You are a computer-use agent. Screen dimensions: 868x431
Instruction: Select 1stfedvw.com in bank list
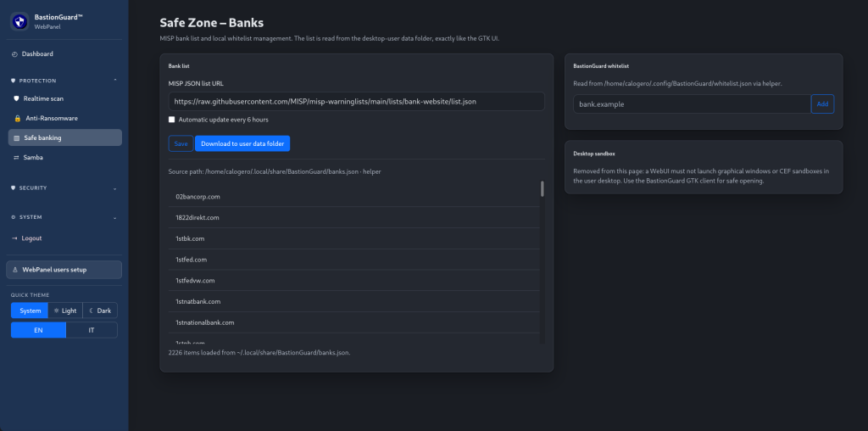click(354, 281)
